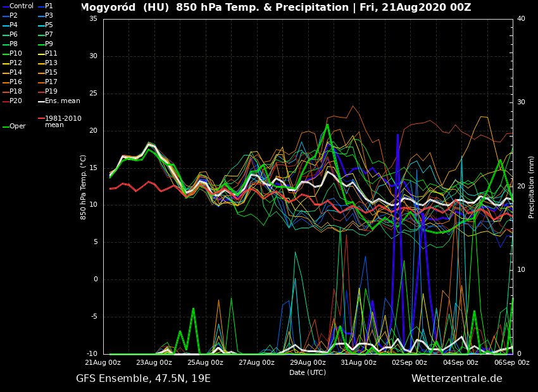Screen dimensions: 538x392
Task: Click the GFS Ensemble coordinates caption
Action: (x=143, y=379)
